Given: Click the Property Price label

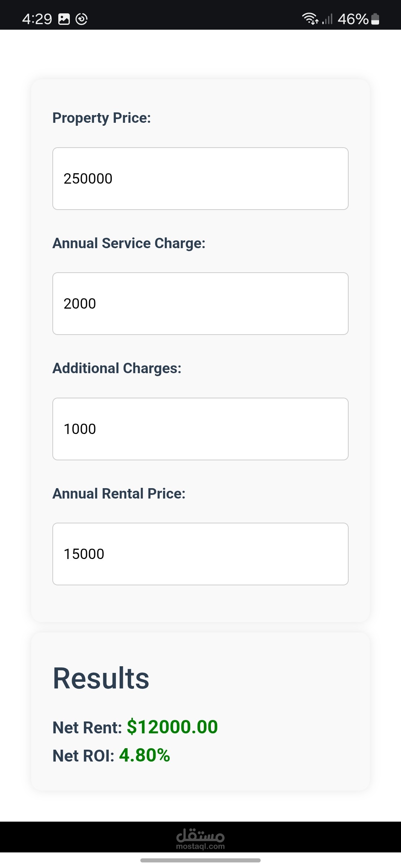Looking at the screenshot, I should 101,118.
